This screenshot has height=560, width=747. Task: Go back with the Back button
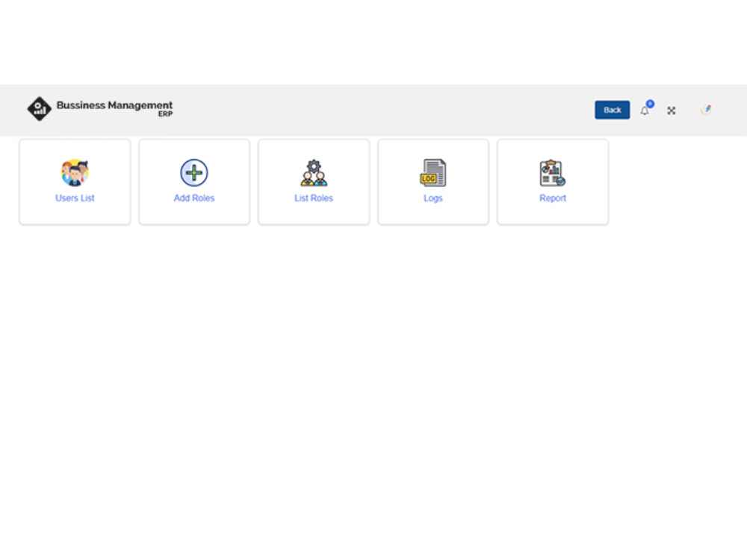click(613, 110)
